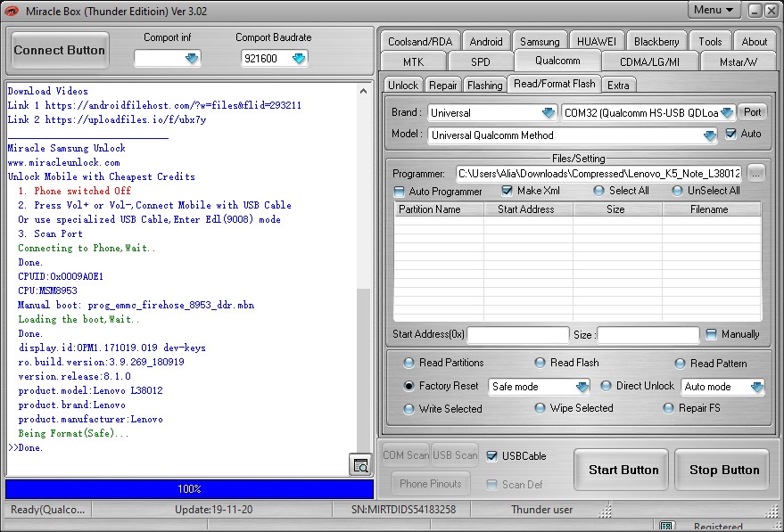The image size is (784, 532).
Task: Open the About tab
Action: [x=754, y=42]
